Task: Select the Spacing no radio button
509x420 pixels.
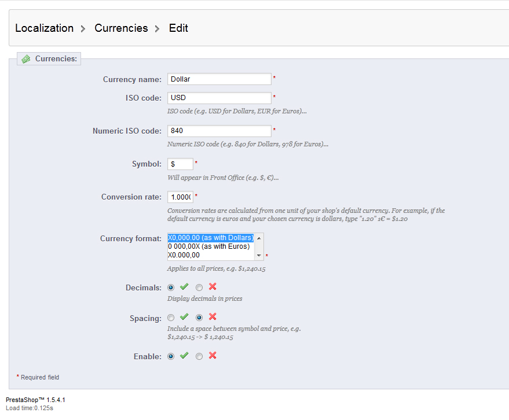Action: coord(199,318)
